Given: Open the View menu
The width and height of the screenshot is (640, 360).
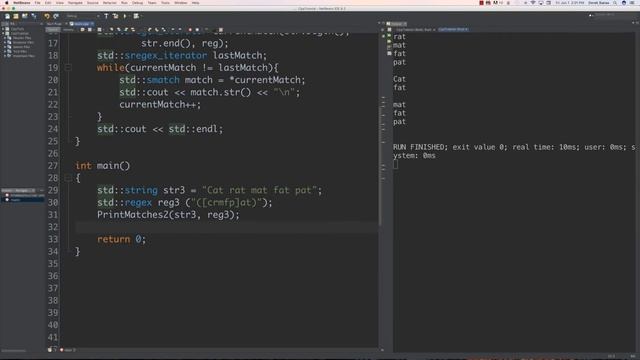Looking at the screenshot, I should [x=60, y=3].
